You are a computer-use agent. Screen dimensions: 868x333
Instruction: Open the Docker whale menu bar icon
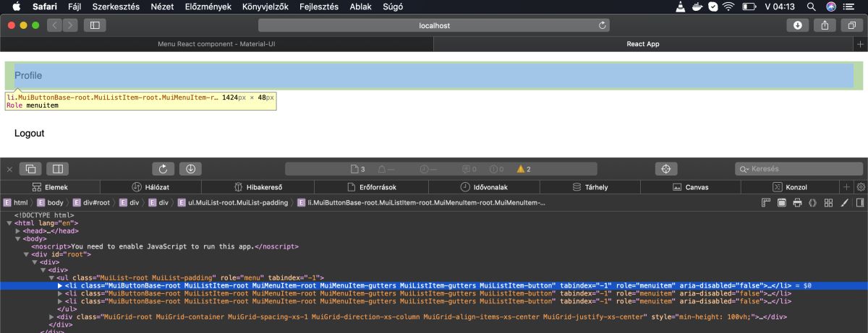pyautogui.click(x=697, y=6)
